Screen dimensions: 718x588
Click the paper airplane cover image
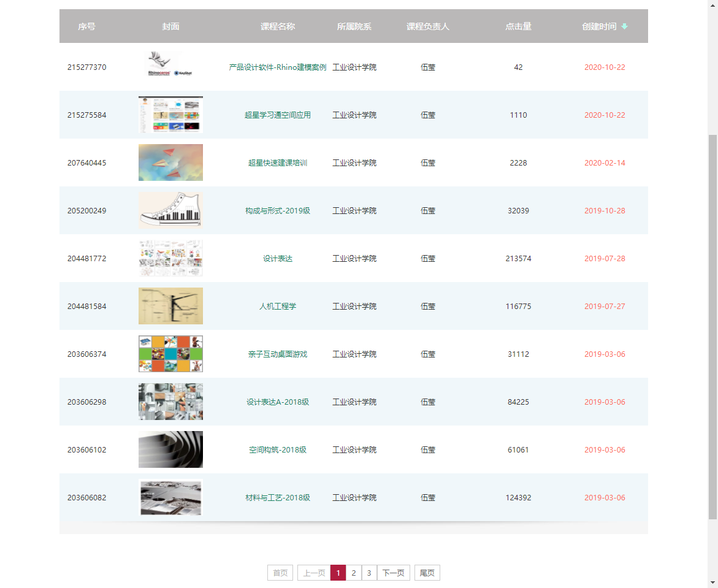pos(170,162)
